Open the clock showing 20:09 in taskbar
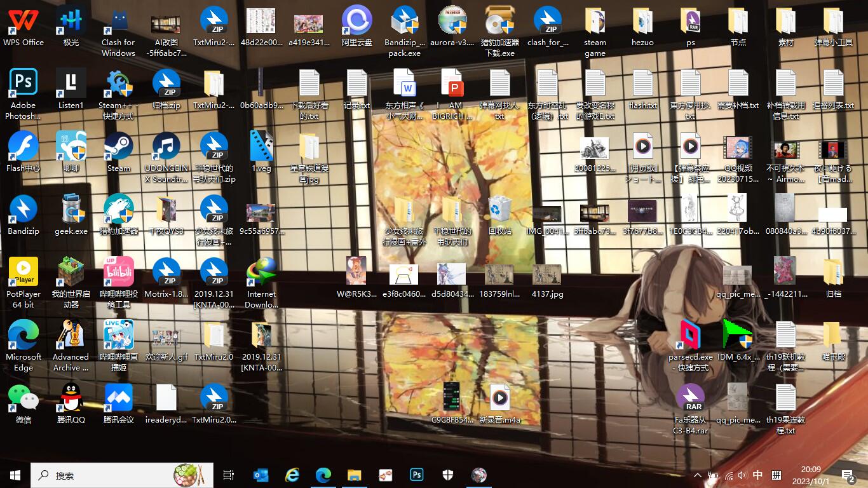This screenshot has height=488, width=868. tap(811, 475)
